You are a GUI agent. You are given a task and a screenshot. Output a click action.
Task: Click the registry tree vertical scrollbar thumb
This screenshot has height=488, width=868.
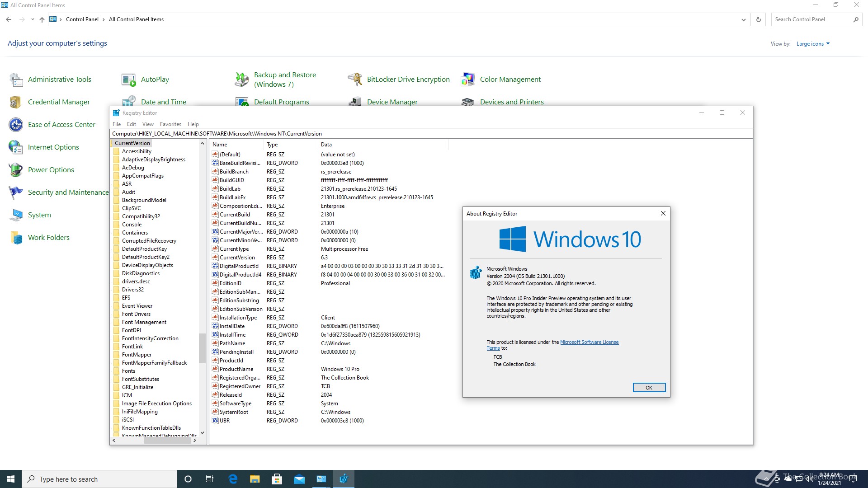(x=202, y=348)
